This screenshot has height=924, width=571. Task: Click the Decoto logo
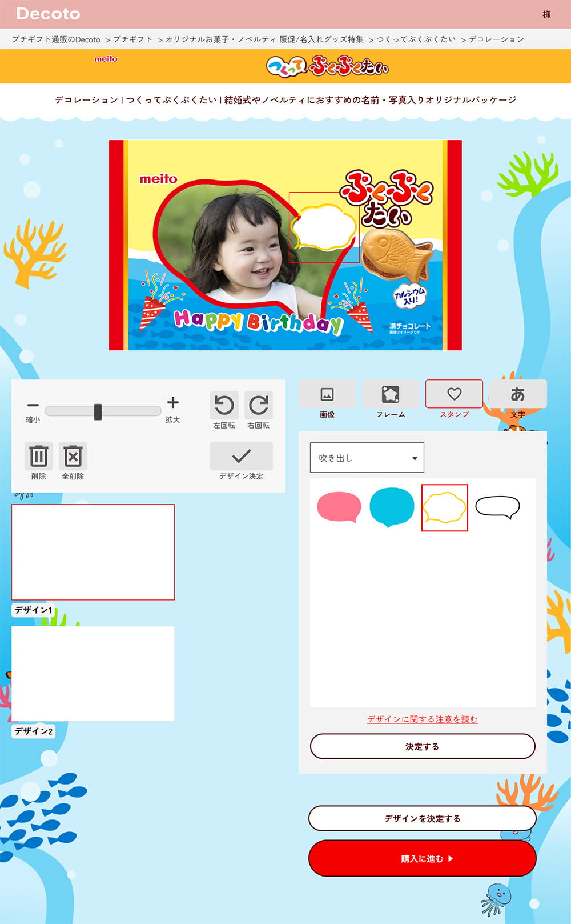click(49, 14)
